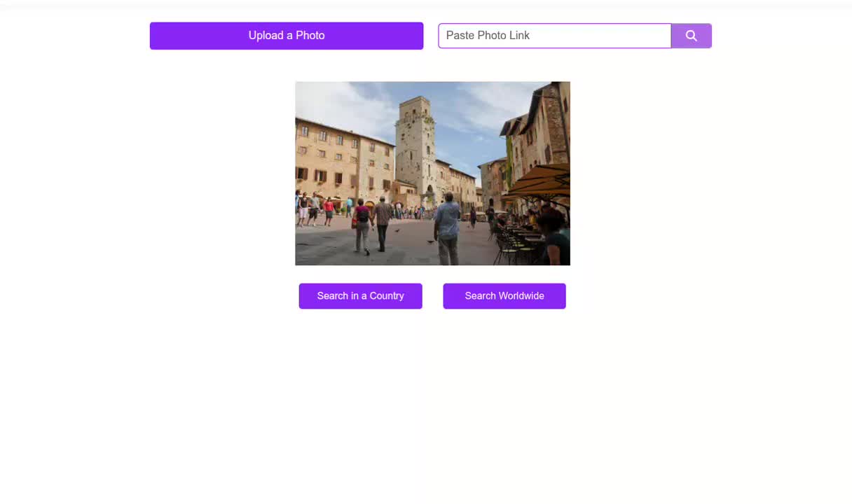Click the "Upload" text on purple button
The height and width of the screenshot is (504, 852).
266,36
